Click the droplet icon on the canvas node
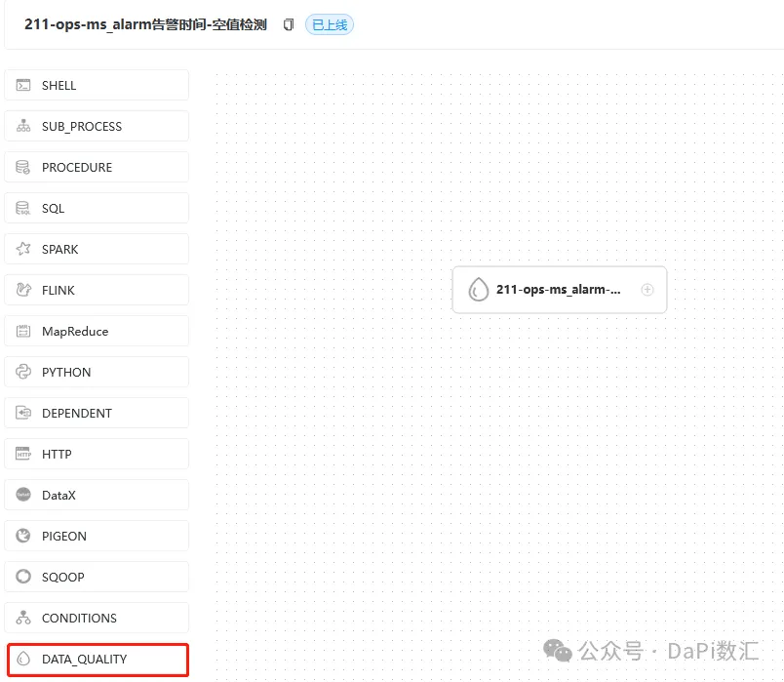The height and width of the screenshot is (682, 784). click(x=478, y=290)
